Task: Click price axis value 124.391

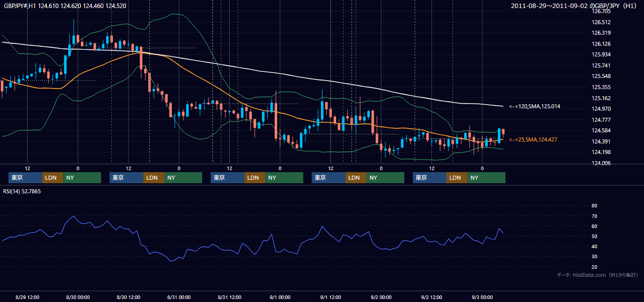Action: click(x=601, y=141)
